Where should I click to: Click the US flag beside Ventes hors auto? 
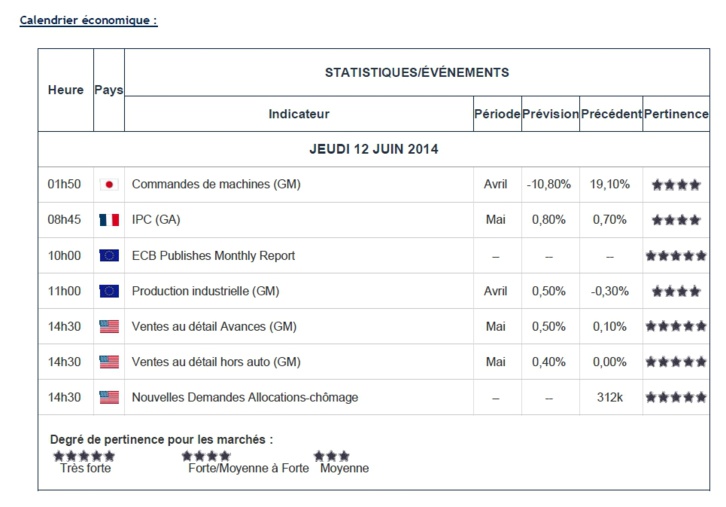click(109, 362)
